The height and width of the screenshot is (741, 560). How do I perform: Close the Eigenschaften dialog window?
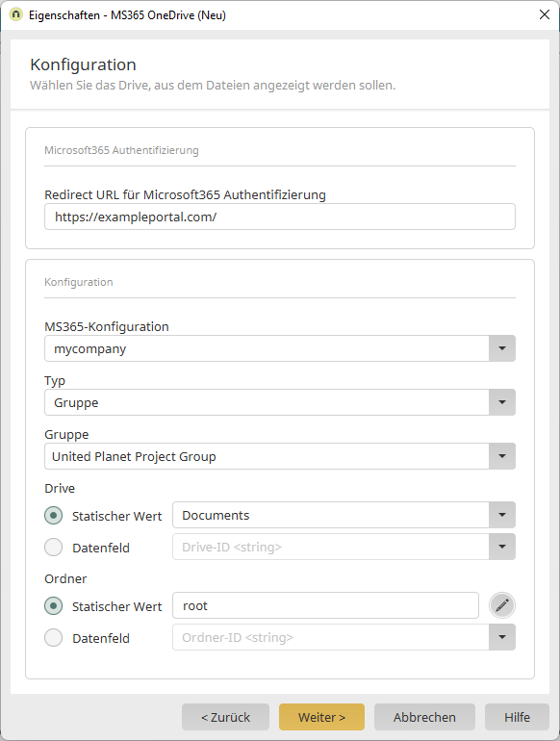[545, 14]
